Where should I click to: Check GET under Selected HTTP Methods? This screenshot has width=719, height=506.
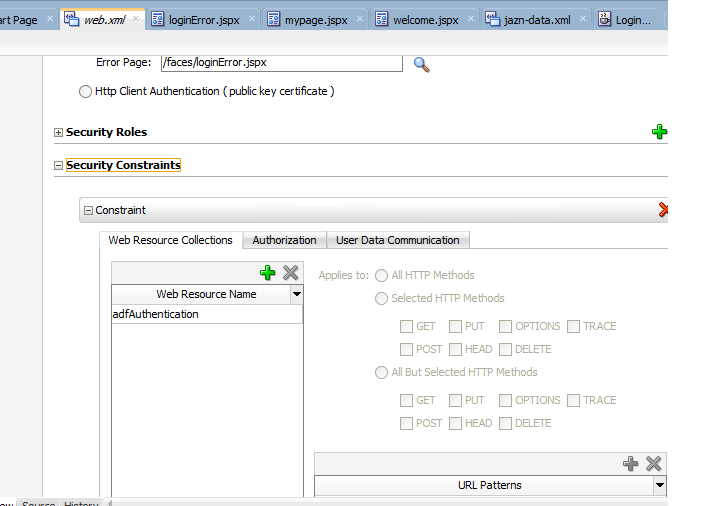coord(406,326)
